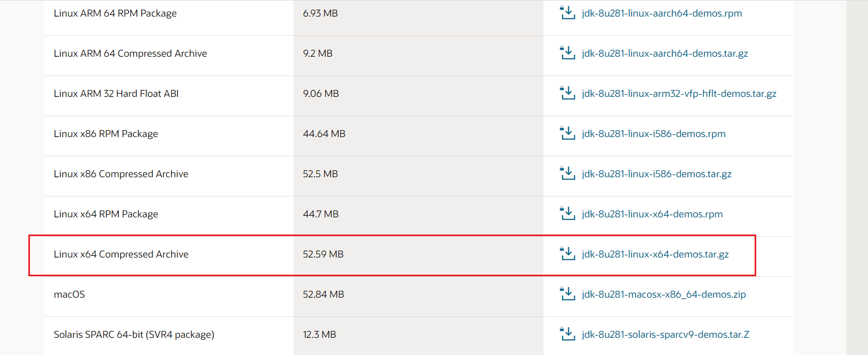868x355 pixels.
Task: Click download icon for macosx demos zip
Action: (x=567, y=294)
